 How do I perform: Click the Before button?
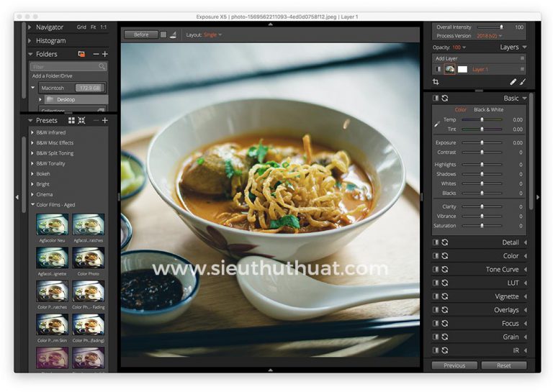pyautogui.click(x=141, y=35)
